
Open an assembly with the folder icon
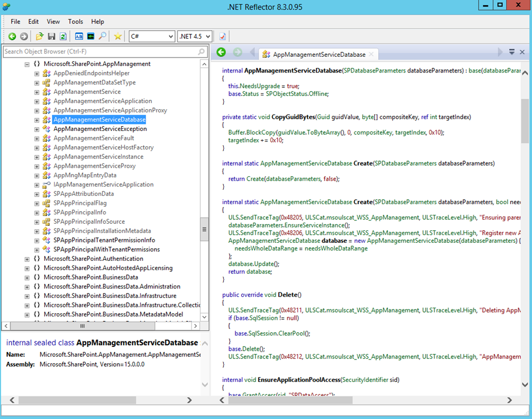pos(40,37)
